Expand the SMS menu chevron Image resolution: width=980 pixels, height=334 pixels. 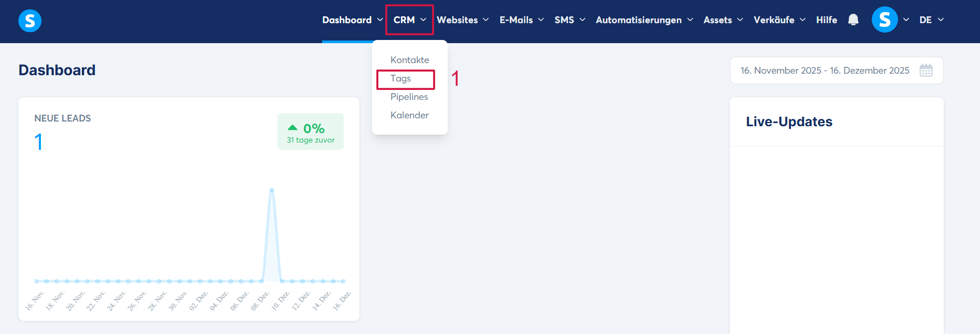[582, 20]
